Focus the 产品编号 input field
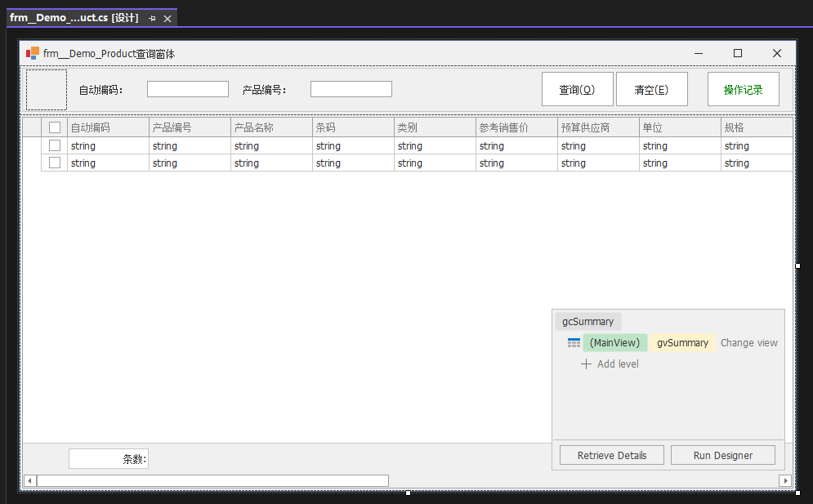The height and width of the screenshot is (504, 813). [351, 89]
